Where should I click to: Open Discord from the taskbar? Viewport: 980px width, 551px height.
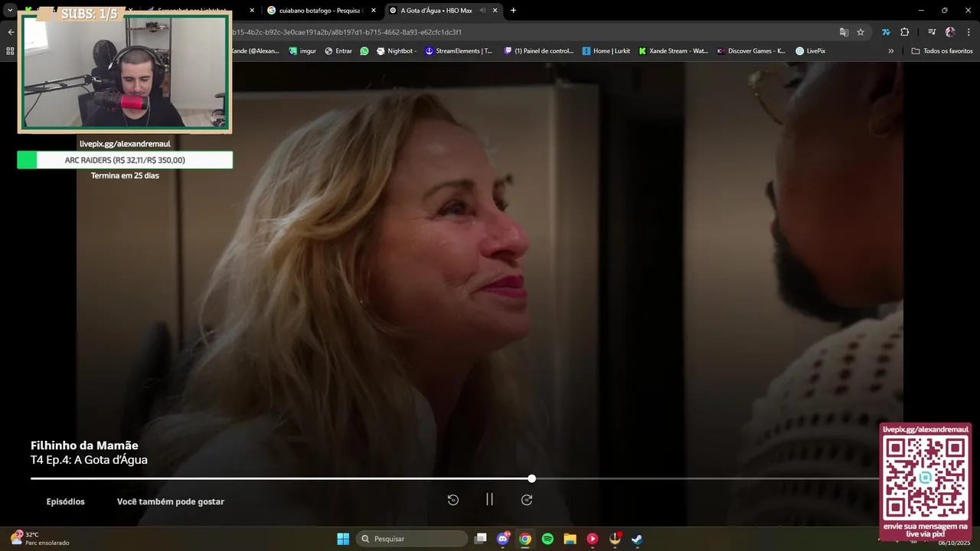tap(503, 539)
